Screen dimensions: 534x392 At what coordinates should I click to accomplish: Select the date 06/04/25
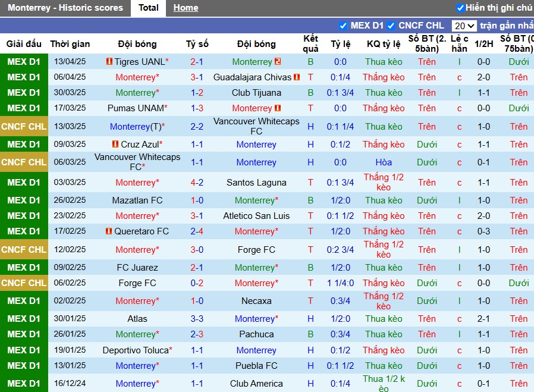pos(70,77)
